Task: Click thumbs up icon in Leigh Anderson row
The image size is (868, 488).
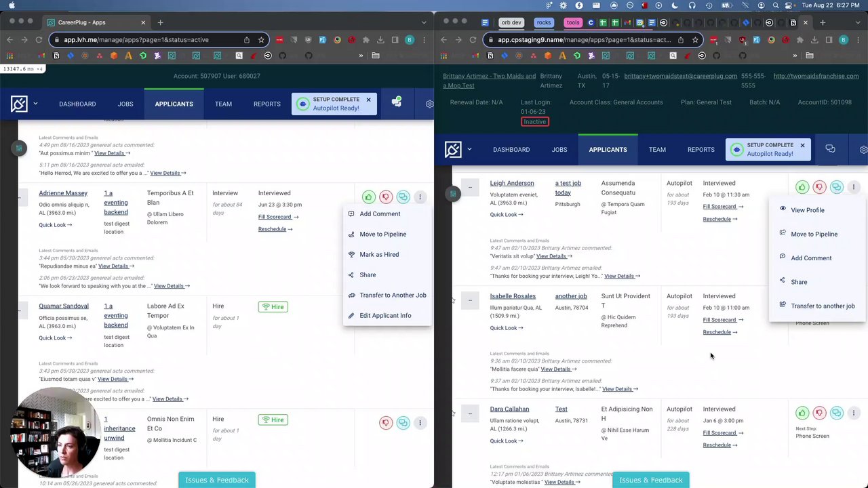Action: tap(802, 187)
